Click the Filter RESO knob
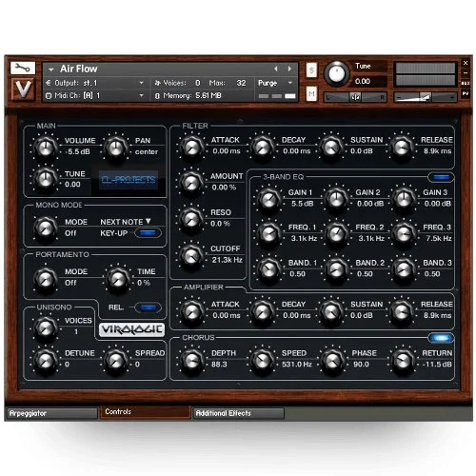 [x=191, y=218]
